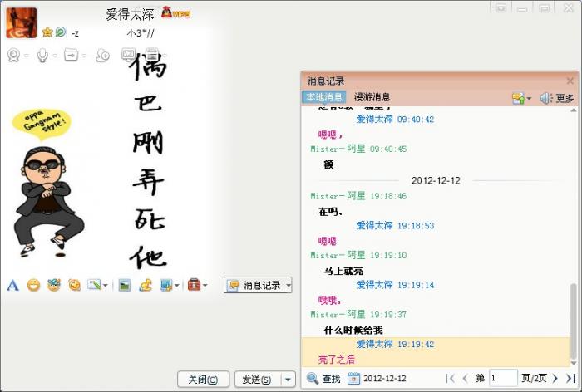Open the send options dropdown arrow

[x=288, y=380]
